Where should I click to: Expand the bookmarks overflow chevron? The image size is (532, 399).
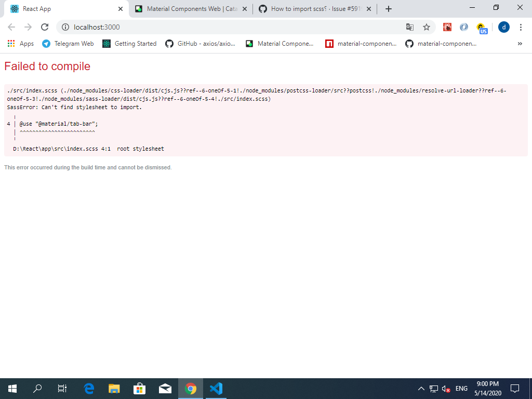[x=520, y=44]
